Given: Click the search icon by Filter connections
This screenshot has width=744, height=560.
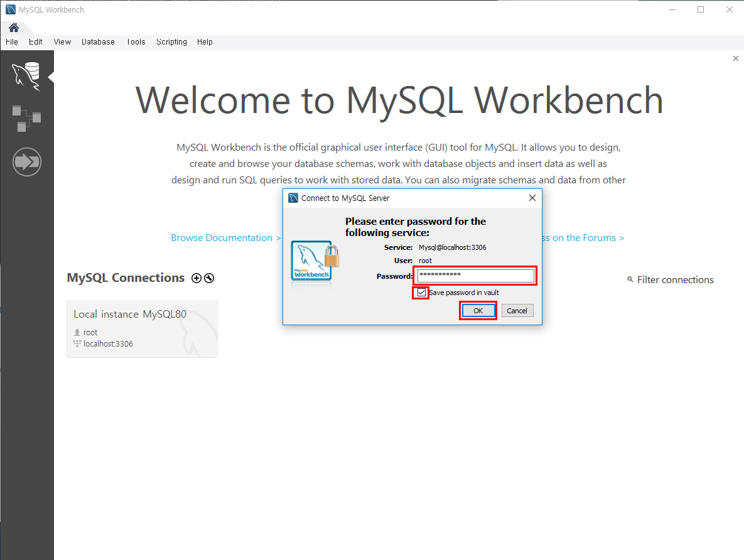Looking at the screenshot, I should click(630, 279).
